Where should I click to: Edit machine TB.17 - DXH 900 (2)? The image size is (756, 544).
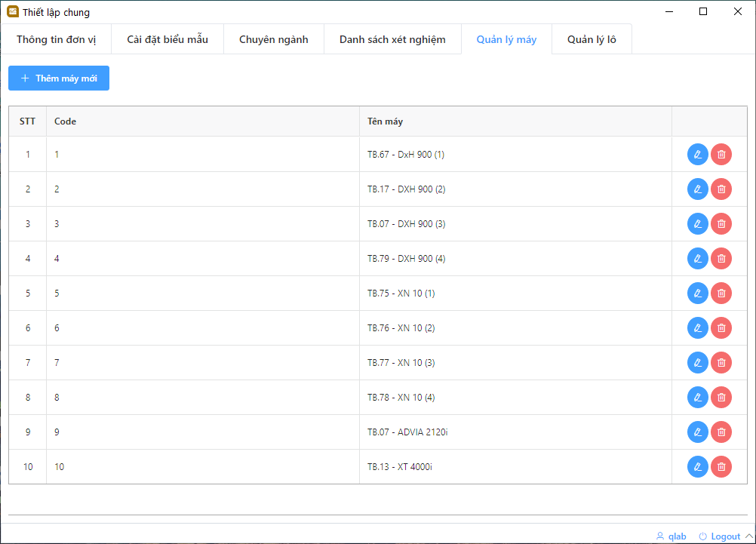tap(697, 189)
